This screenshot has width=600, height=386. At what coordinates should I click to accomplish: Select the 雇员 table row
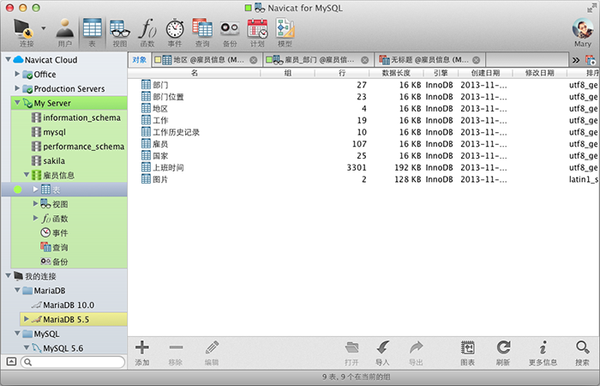click(x=364, y=144)
